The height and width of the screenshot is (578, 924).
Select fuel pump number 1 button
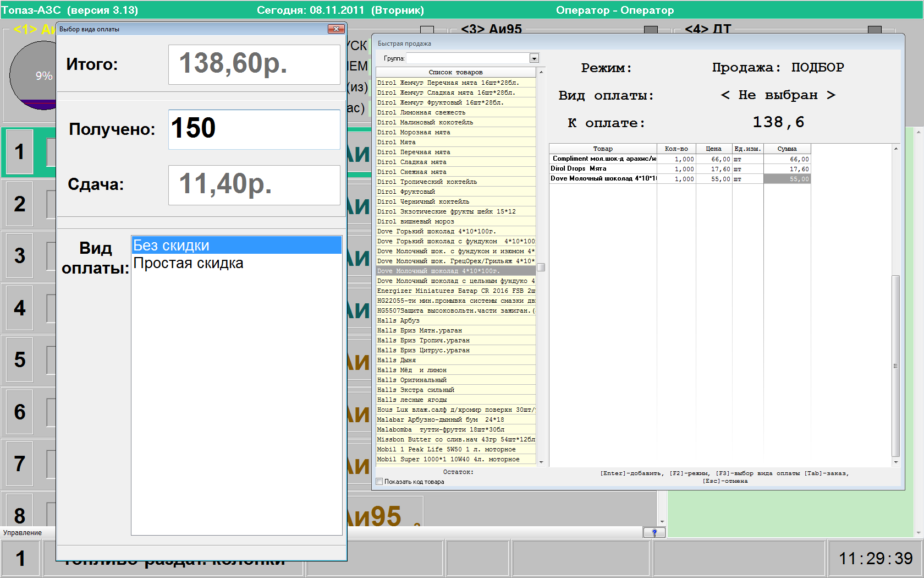(20, 152)
